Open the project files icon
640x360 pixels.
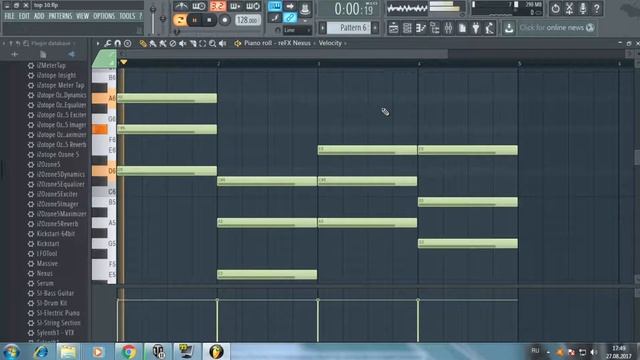(462, 28)
